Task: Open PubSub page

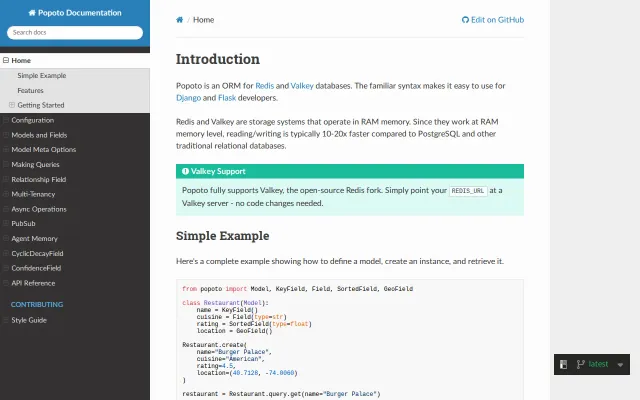Action: pyautogui.click(x=23, y=224)
